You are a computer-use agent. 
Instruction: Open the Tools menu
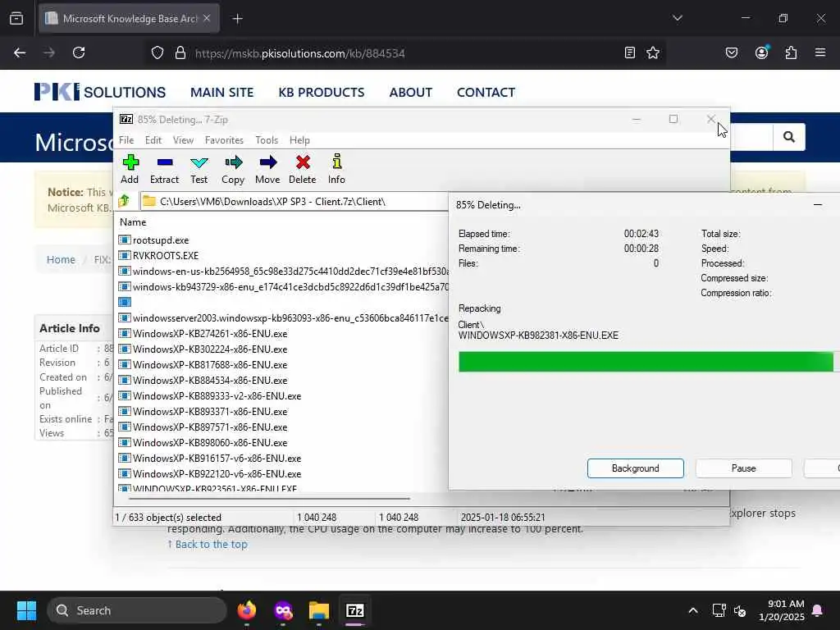coord(267,139)
